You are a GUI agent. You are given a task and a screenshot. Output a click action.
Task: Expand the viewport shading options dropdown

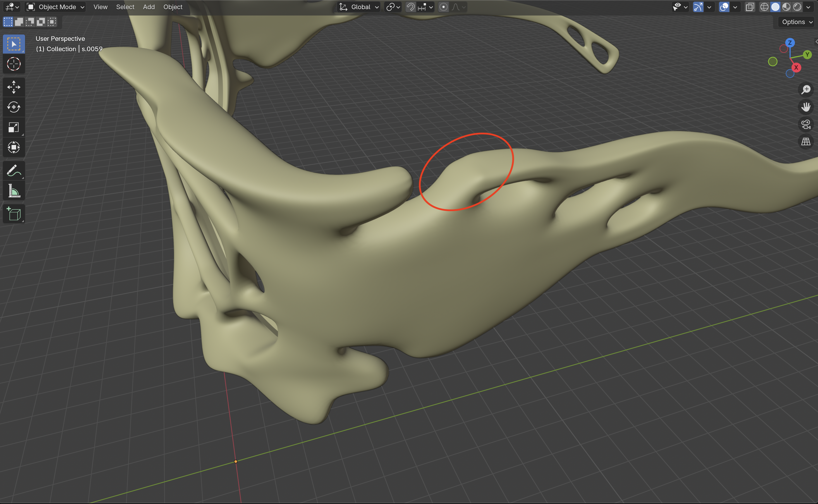coord(808,7)
